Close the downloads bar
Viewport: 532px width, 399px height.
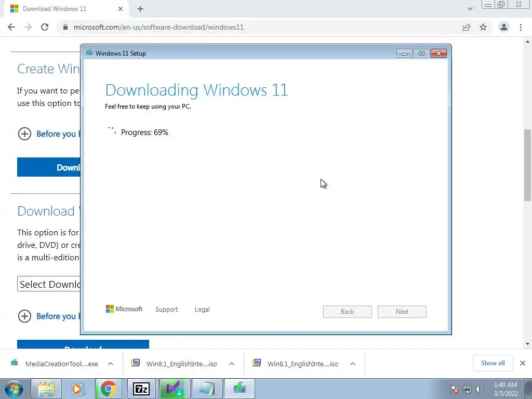click(523, 363)
